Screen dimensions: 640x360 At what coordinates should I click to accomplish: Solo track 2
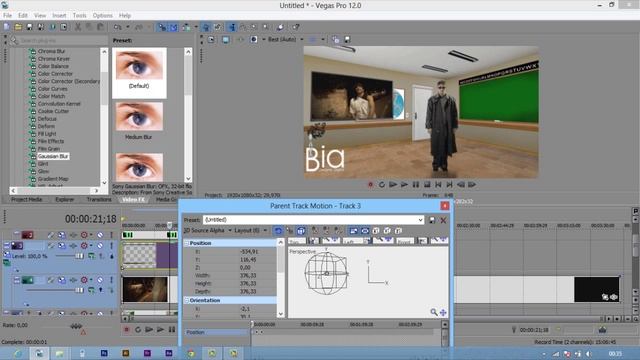coord(111,246)
